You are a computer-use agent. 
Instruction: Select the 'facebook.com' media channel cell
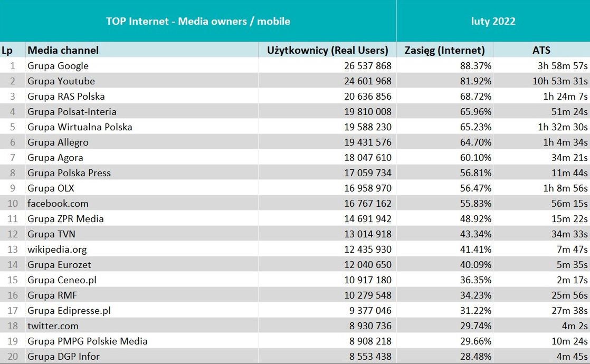click(58, 204)
